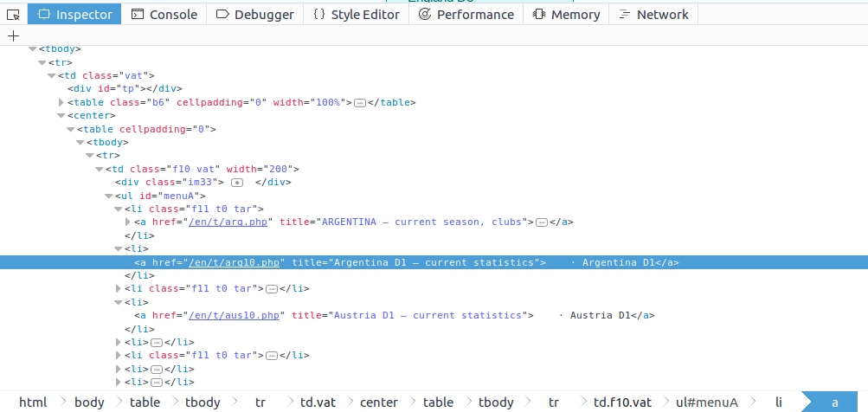Switch to the Performance tab
Image resolution: width=868 pixels, height=412 pixels.
coord(466,15)
